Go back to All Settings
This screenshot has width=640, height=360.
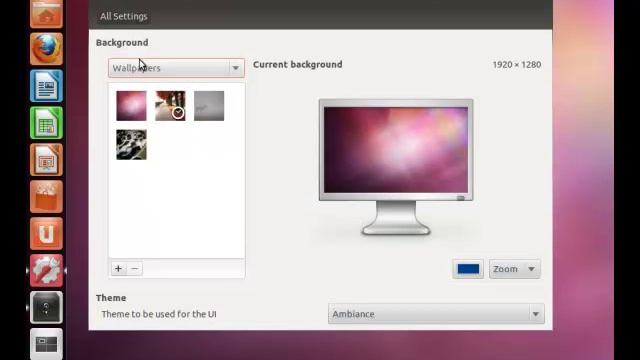pos(124,16)
